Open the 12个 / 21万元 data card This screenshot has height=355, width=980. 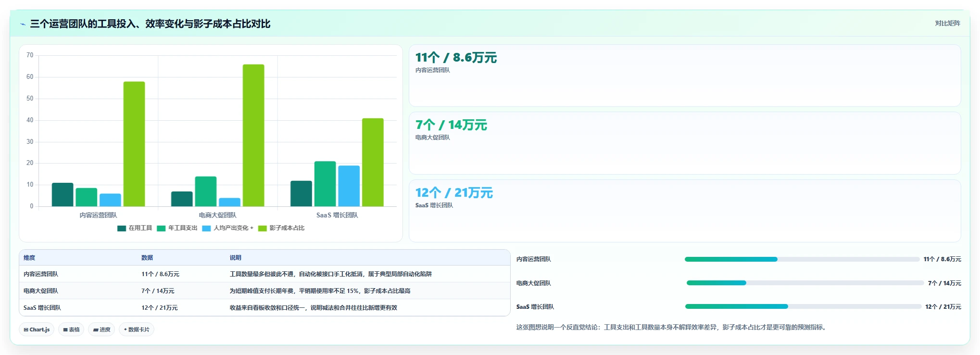[685, 211]
